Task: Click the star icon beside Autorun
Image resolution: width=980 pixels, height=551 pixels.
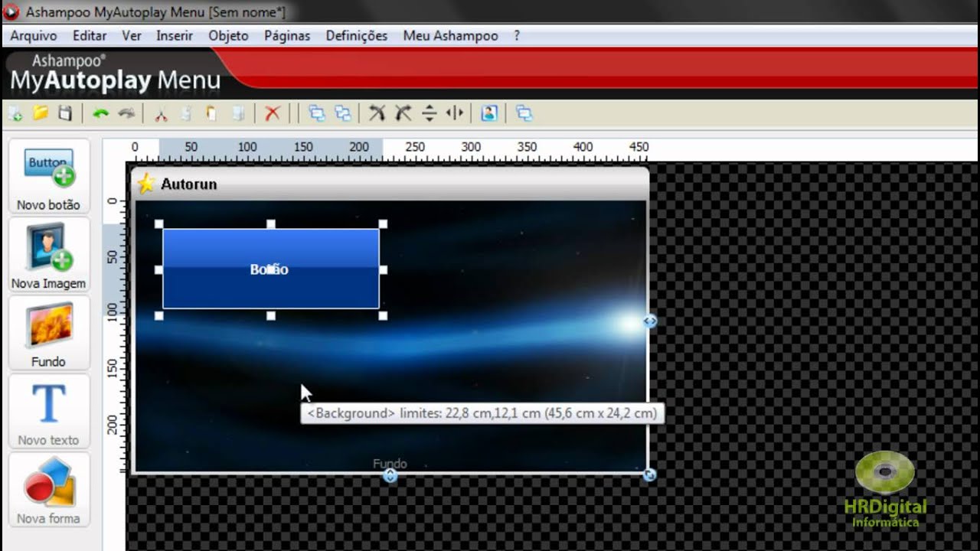Action: (x=145, y=184)
